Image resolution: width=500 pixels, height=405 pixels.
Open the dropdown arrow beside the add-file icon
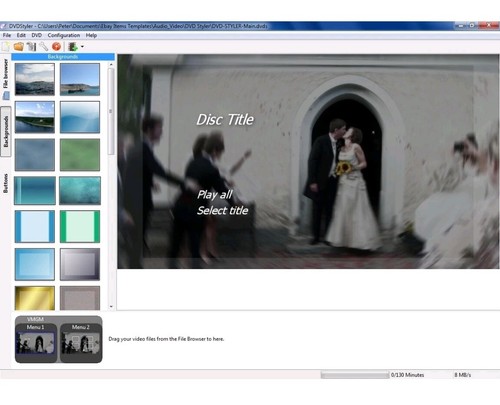[82, 47]
